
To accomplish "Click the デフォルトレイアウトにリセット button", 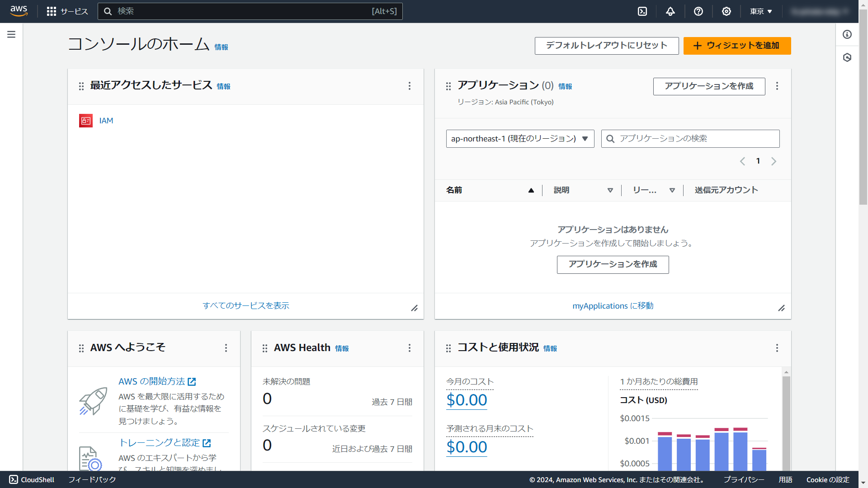I will 606,46.
